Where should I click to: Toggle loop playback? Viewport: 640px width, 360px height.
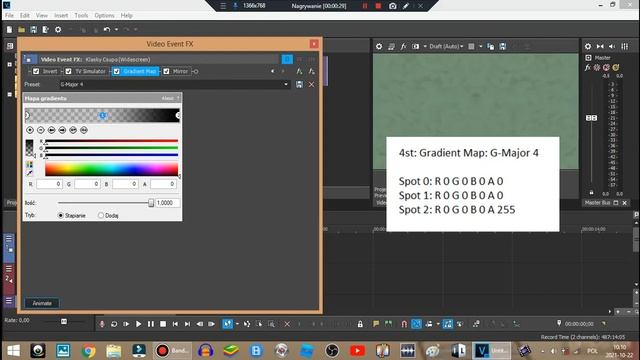click(x=114, y=324)
